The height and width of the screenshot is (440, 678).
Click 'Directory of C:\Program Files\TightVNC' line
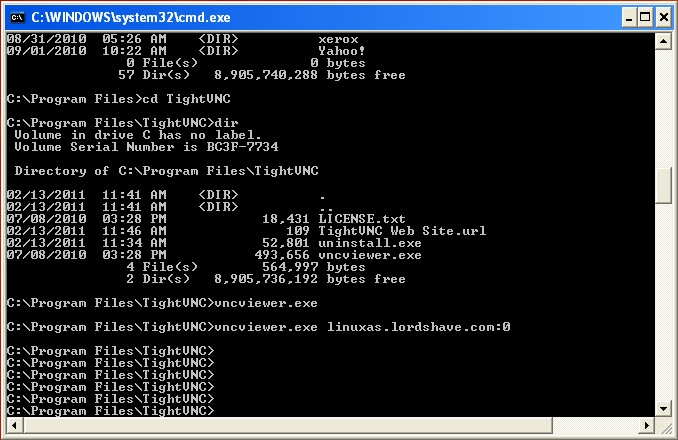(x=166, y=171)
